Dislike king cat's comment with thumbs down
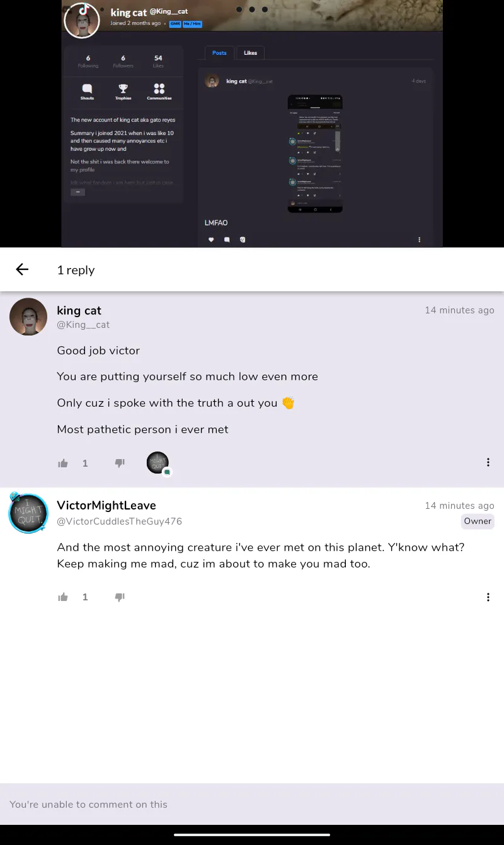Image resolution: width=504 pixels, height=845 pixels. [120, 463]
